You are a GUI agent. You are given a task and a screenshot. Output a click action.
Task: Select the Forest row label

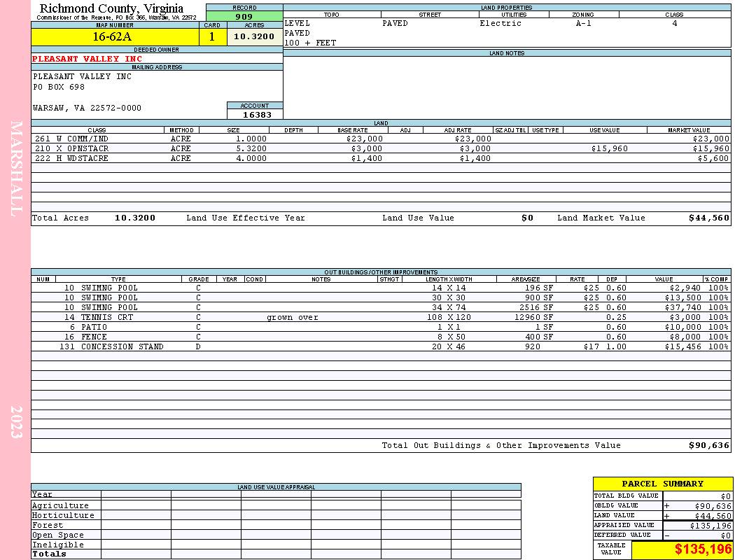tap(48, 525)
